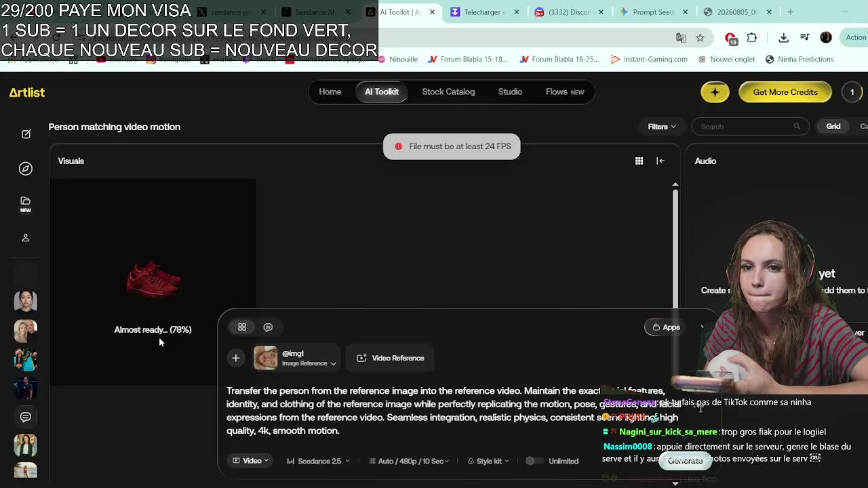Open the browser downloads icon

(x=783, y=38)
